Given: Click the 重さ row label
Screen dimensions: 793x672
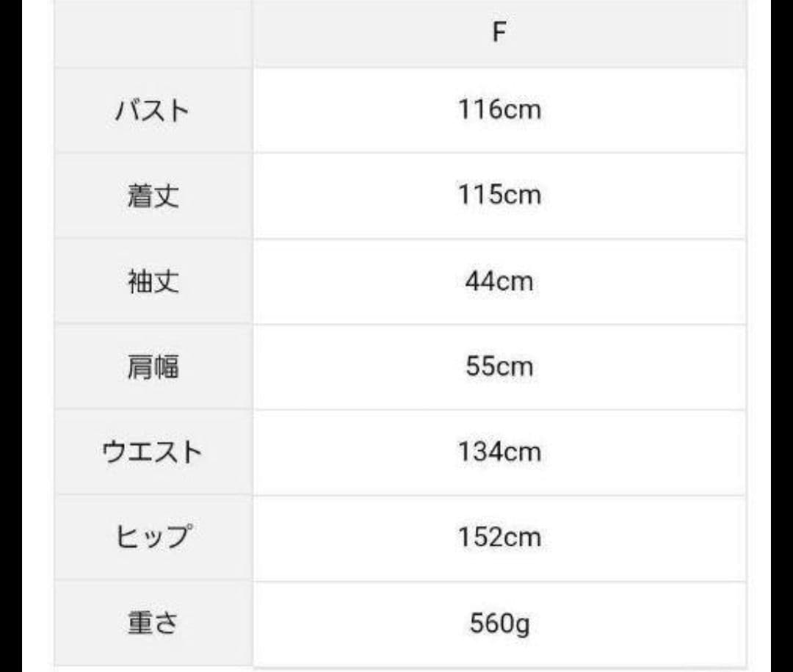Looking at the screenshot, I should [x=153, y=624].
